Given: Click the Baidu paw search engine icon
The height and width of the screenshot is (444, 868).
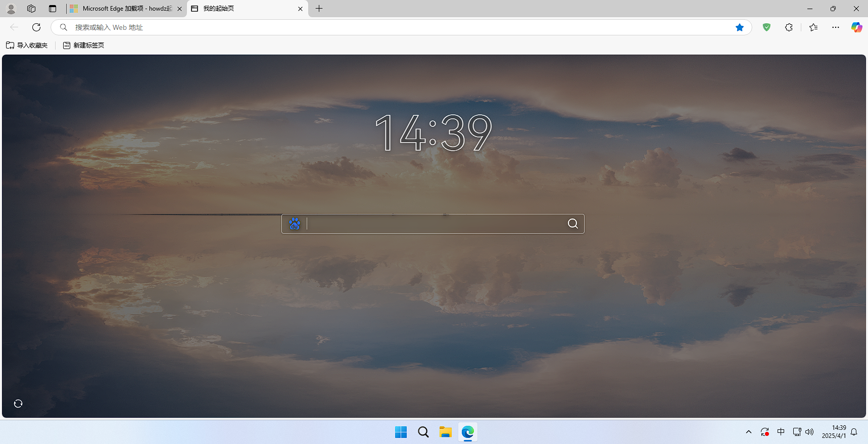Looking at the screenshot, I should [x=295, y=224].
